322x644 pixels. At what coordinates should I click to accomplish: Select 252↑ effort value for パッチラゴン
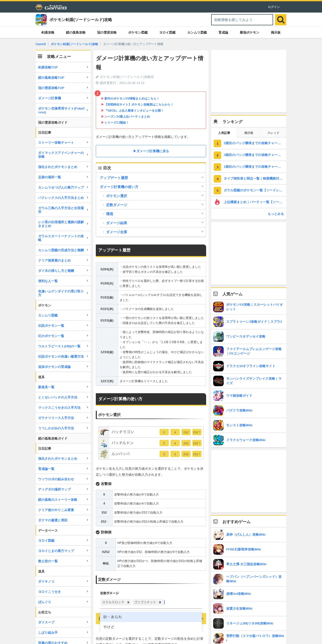tap(197, 432)
